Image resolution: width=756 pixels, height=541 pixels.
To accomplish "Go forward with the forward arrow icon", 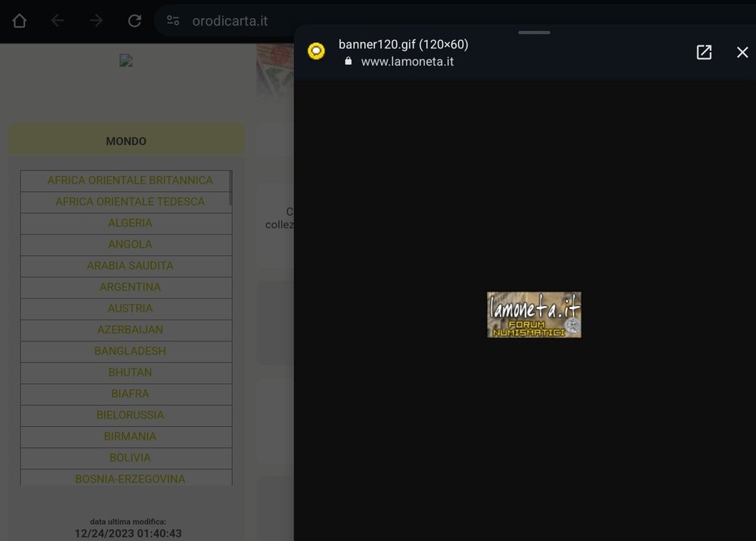I will point(96,20).
